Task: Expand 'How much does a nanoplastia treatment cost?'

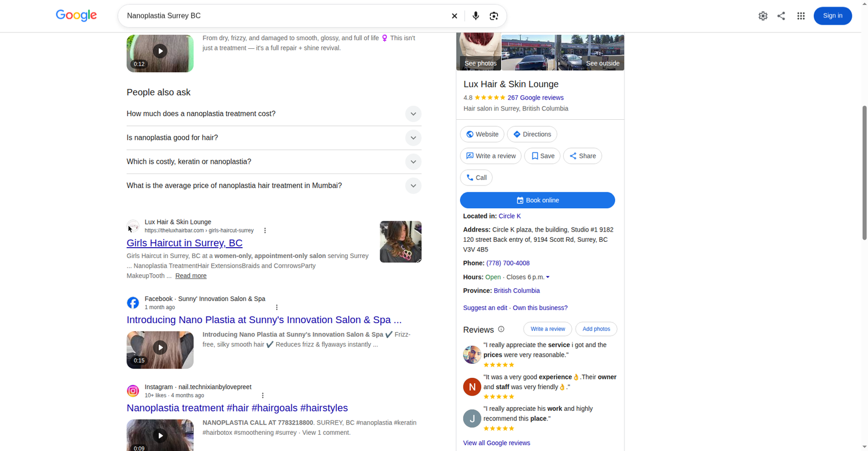Action: point(274,114)
